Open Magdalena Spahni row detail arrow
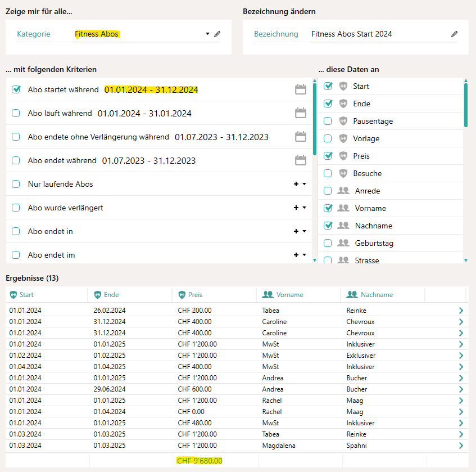Screen dimensions: 476x472 click(x=461, y=446)
